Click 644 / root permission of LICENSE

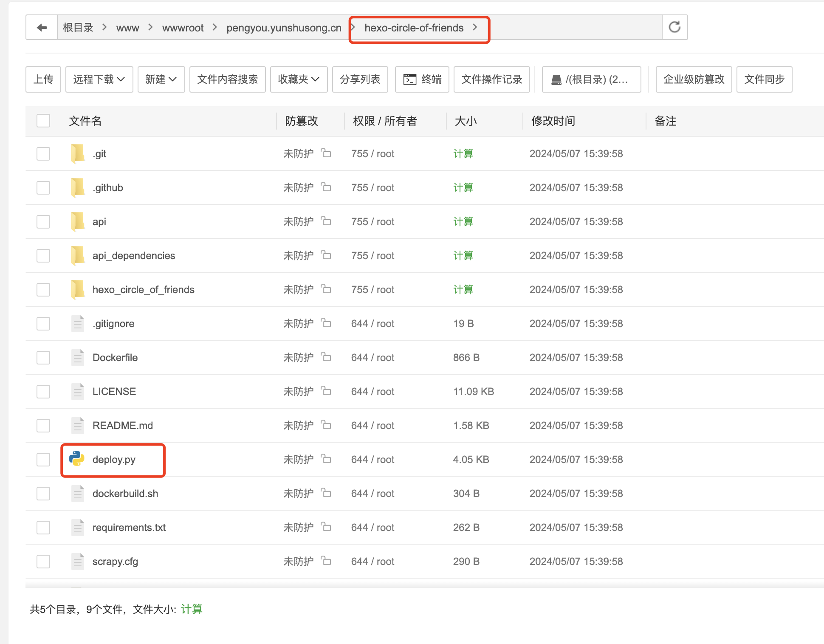point(372,391)
